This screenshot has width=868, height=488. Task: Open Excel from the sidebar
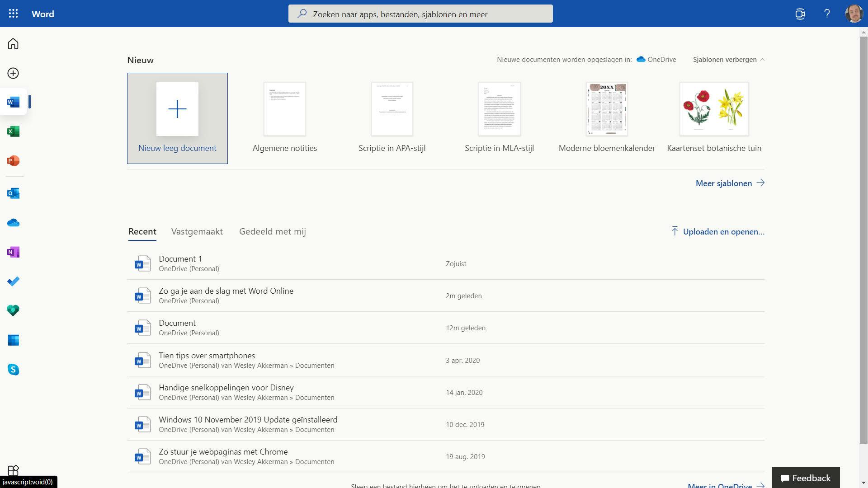pyautogui.click(x=13, y=131)
